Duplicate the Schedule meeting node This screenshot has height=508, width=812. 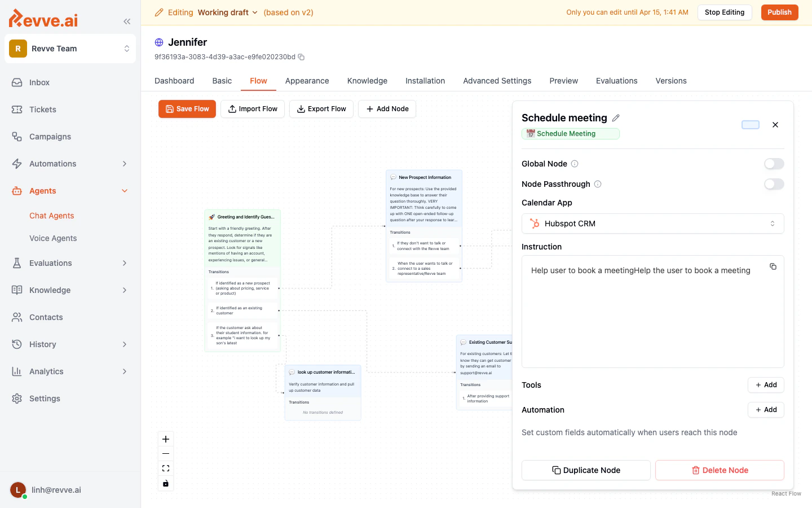(x=586, y=470)
